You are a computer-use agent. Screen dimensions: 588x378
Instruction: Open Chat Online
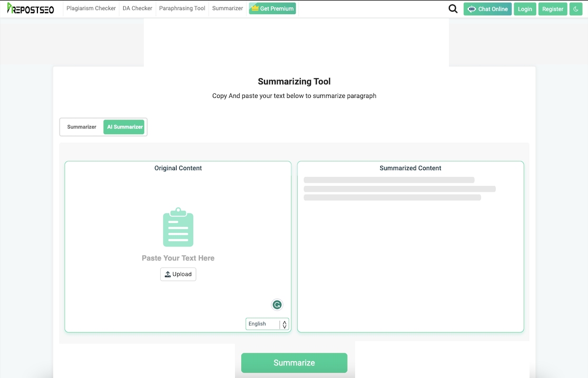coord(487,9)
